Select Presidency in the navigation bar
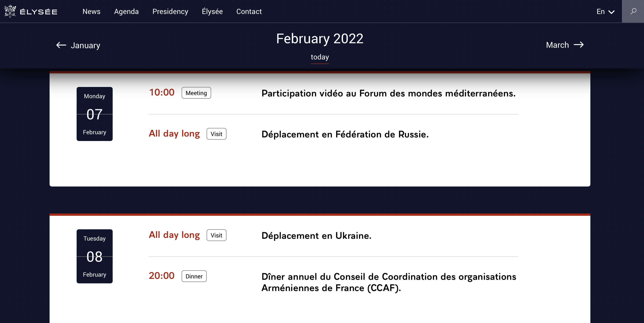The height and width of the screenshot is (323, 644). coord(170,11)
